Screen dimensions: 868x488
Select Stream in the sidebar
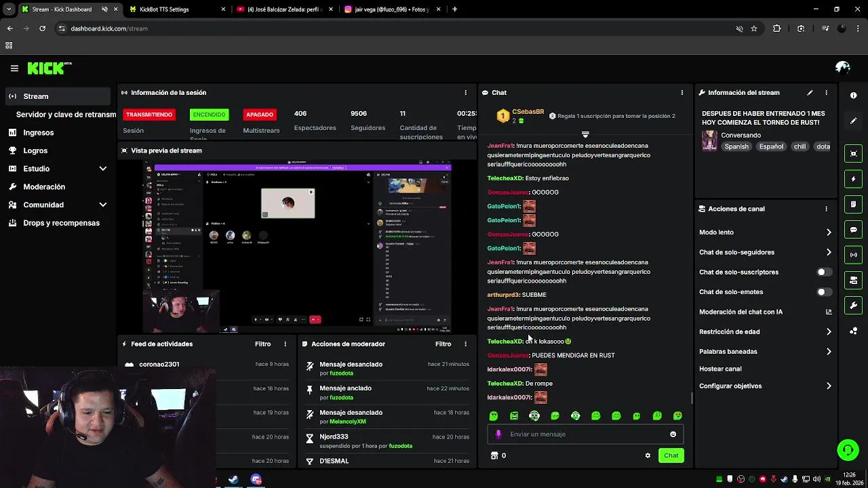click(58, 96)
